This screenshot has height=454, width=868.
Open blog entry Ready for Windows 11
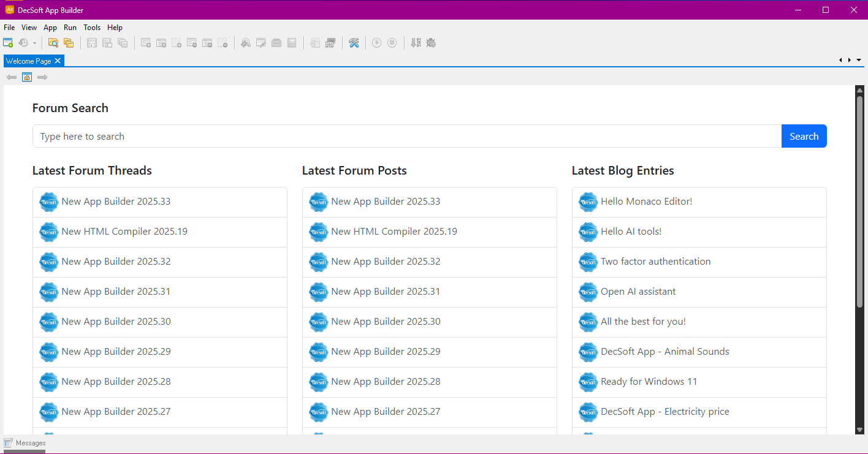(x=699, y=382)
